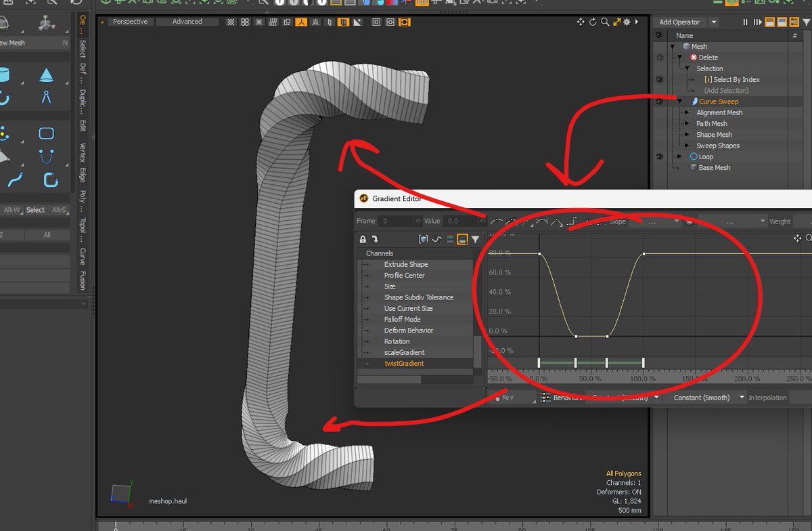The width and height of the screenshot is (812, 531).
Task: Click the Add Operator button
Action: click(679, 22)
